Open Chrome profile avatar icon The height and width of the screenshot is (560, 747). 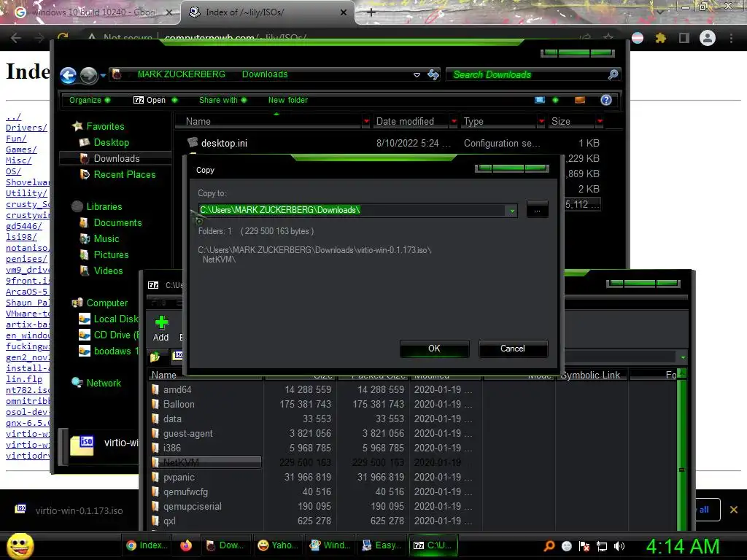[708, 38]
